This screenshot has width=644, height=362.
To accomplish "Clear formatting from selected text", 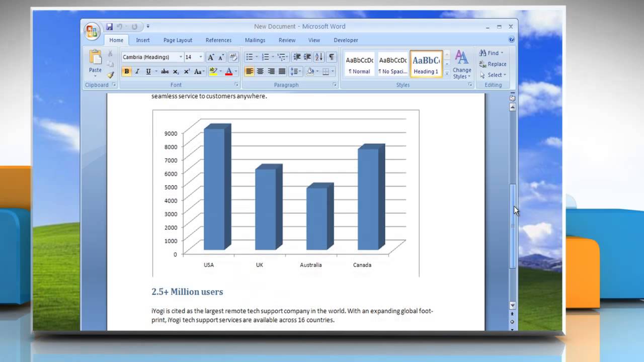I will tap(233, 57).
